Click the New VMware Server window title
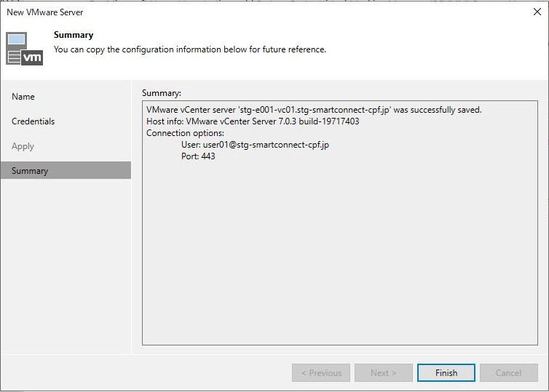The height and width of the screenshot is (392, 549). pyautogui.click(x=45, y=12)
